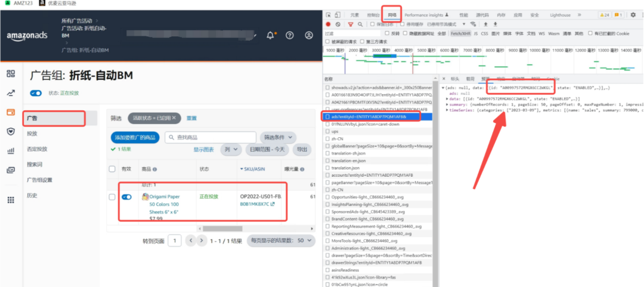644x287 pixels.
Task: Toggle the DevTools device toolbar icon
Action: pyautogui.click(x=337, y=15)
